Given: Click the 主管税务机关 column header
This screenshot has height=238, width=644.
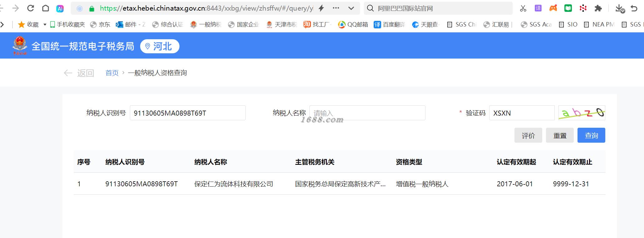Looking at the screenshot, I should [x=315, y=162].
